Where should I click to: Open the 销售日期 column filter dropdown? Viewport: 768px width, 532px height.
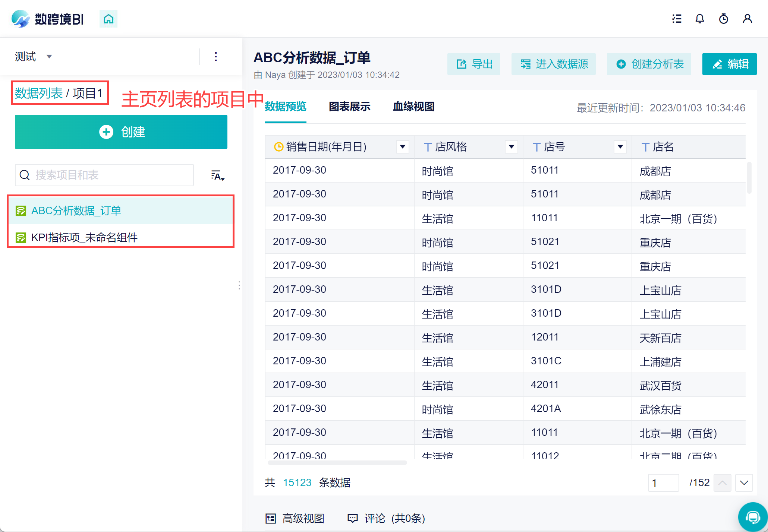[403, 147]
